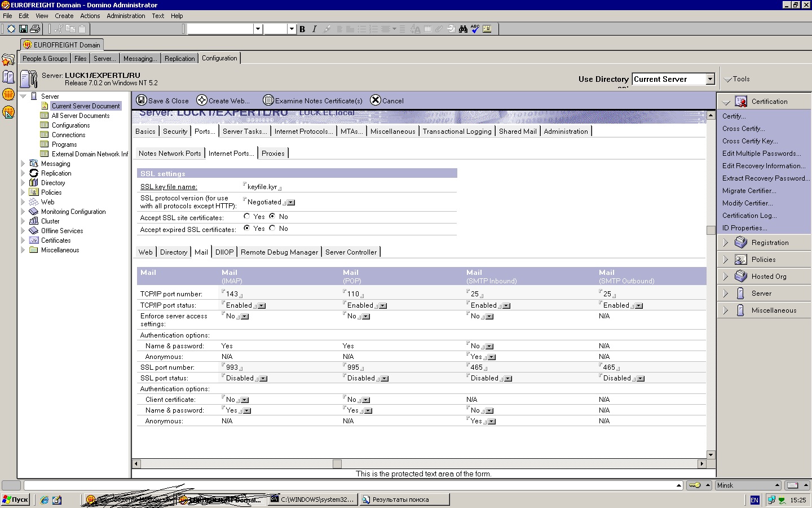Click the horizontal scrollbar thumb
This screenshot has width=812, height=508.
(337, 463)
